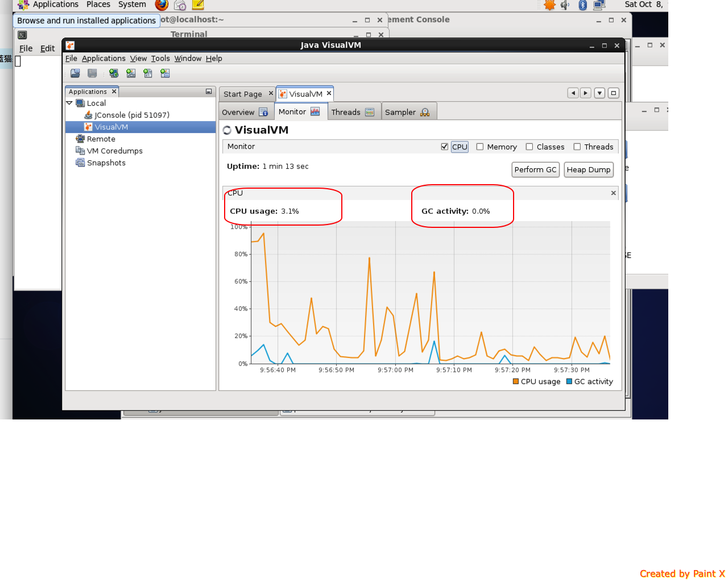Click Add Application Snapshot toolbar icon
This screenshot has width=728, height=582.
point(165,73)
